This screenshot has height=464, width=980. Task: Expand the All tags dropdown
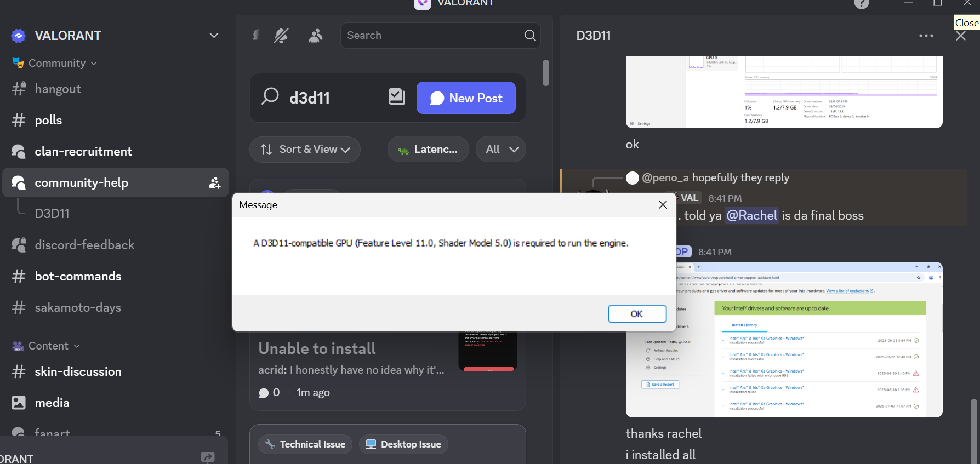pos(501,150)
